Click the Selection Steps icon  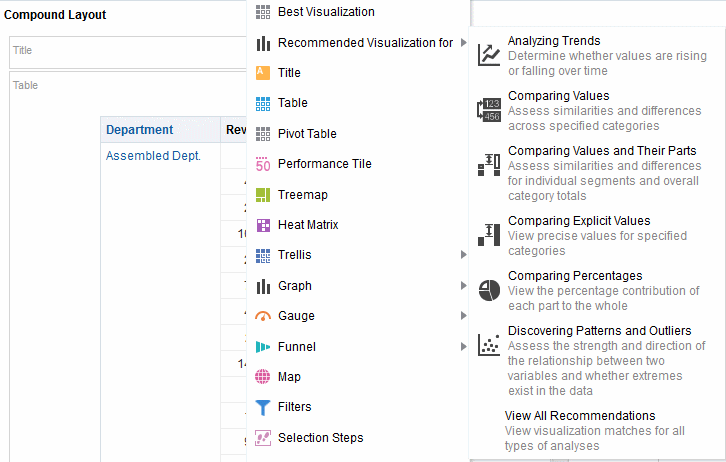[263, 438]
